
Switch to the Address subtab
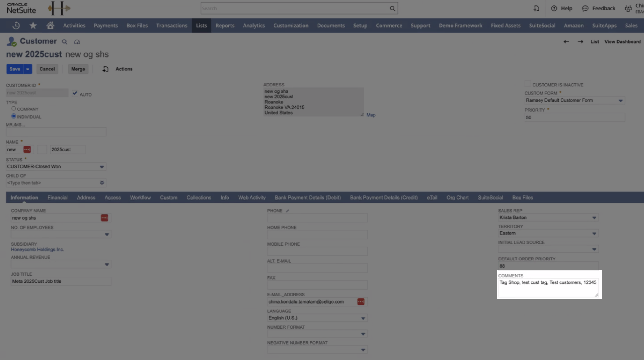coord(86,198)
